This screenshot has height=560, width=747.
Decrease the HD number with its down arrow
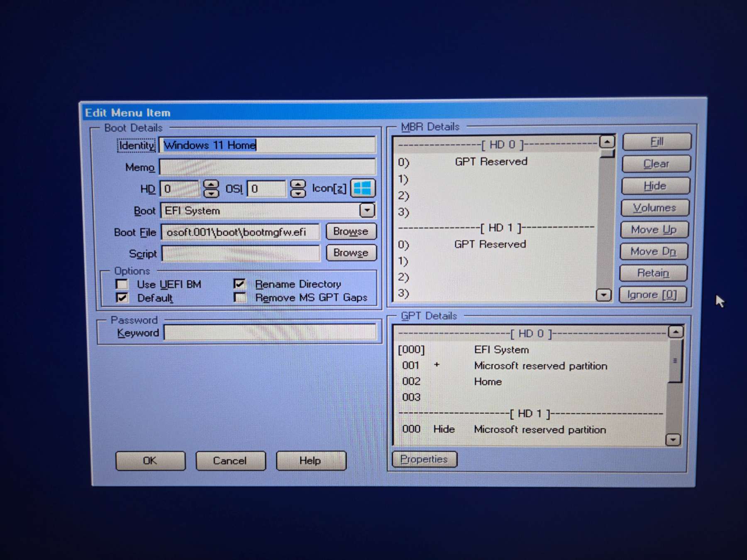[x=211, y=193]
